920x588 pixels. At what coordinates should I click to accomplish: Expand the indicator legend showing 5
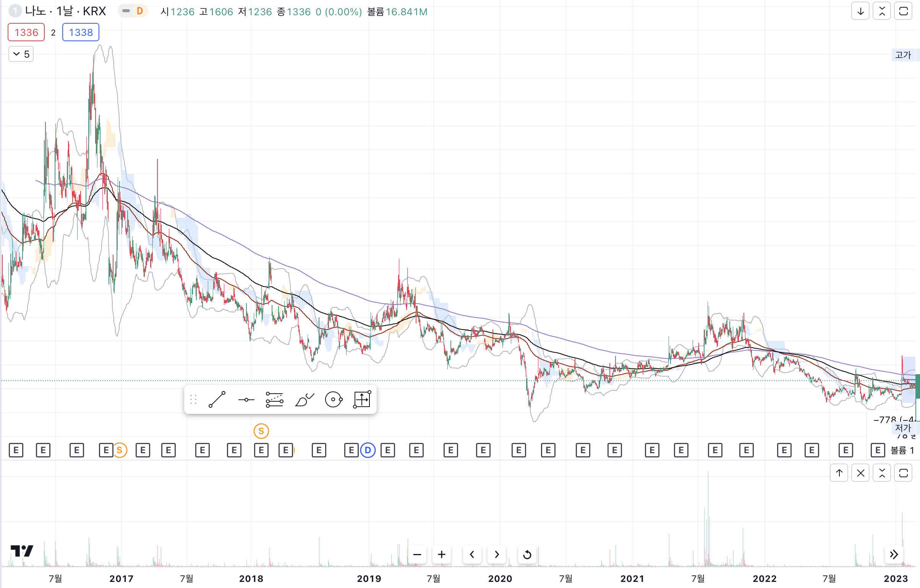21,54
